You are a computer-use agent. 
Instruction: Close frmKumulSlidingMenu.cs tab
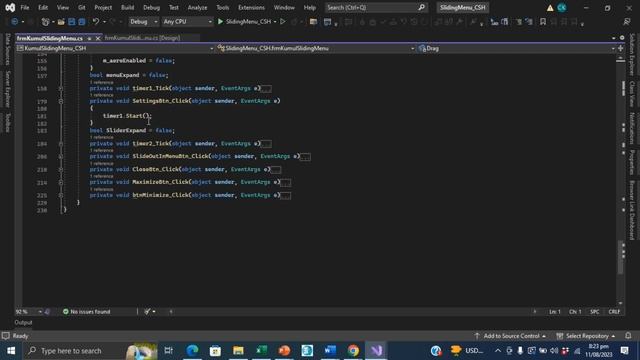(98, 38)
